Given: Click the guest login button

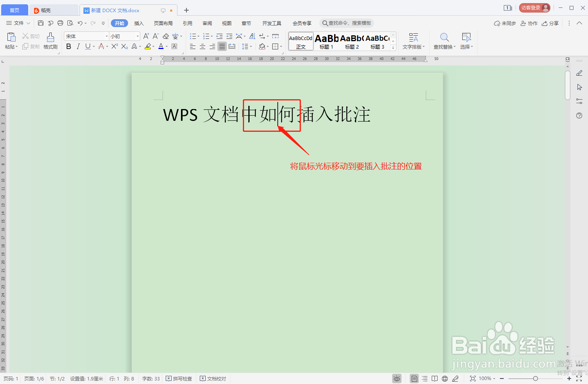Looking at the screenshot, I should pos(535,8).
